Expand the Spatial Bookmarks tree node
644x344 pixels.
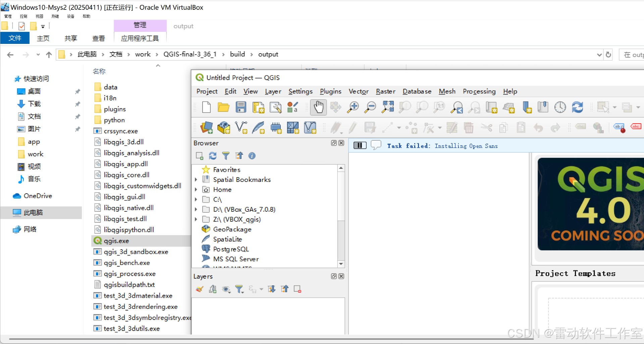(196, 180)
